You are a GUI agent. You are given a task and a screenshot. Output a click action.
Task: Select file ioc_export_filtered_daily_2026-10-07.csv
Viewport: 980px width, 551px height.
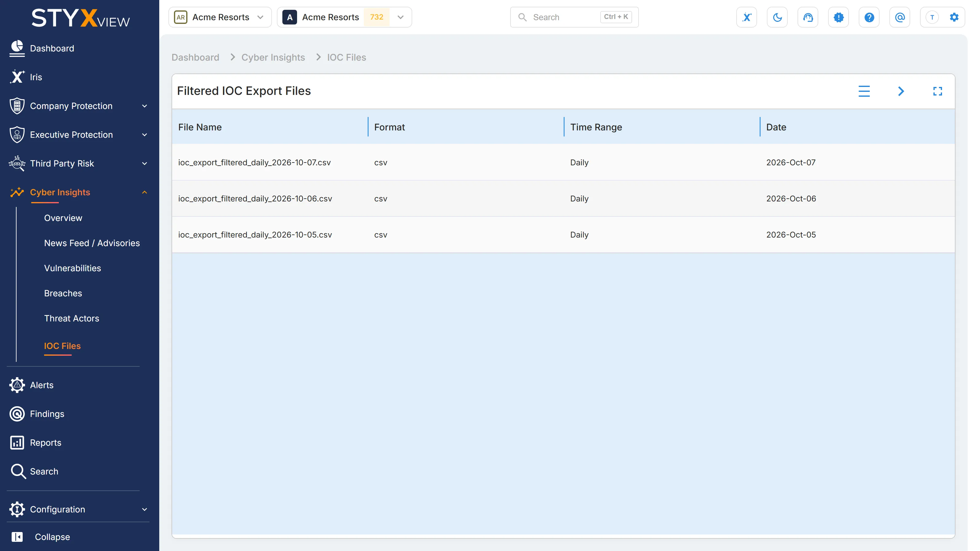pyautogui.click(x=254, y=162)
